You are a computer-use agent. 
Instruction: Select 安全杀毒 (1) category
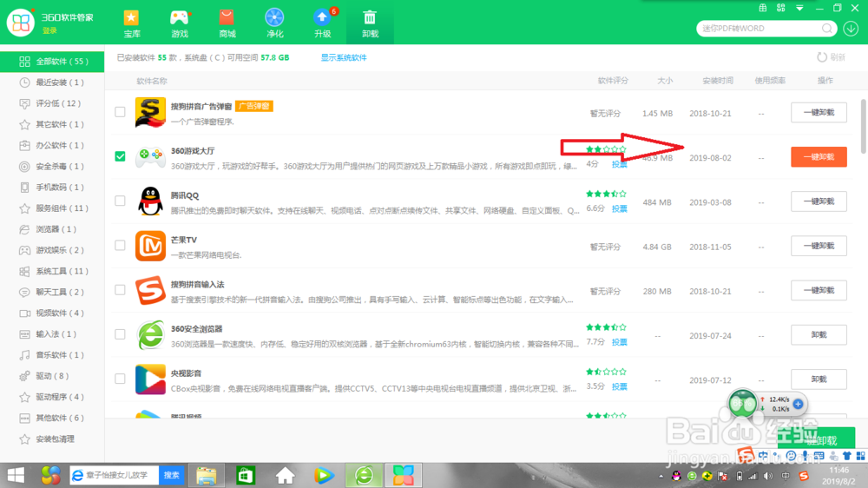click(x=52, y=166)
